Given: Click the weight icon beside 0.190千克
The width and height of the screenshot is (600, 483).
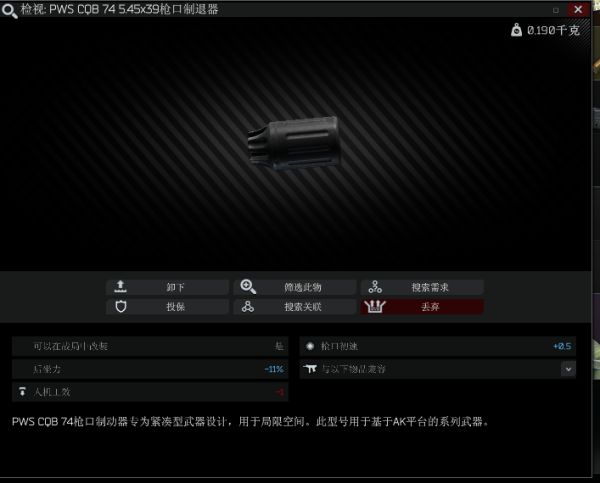Looking at the screenshot, I should [516, 30].
